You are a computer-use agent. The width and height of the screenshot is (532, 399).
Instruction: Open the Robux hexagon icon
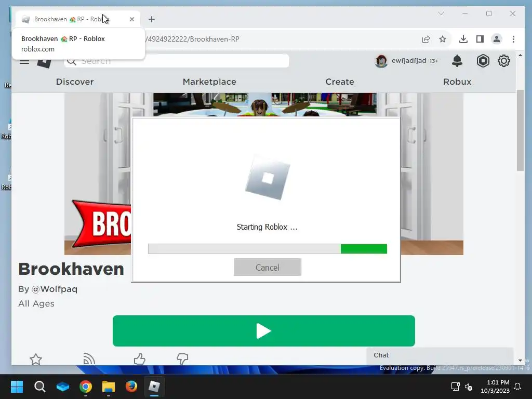click(x=483, y=61)
